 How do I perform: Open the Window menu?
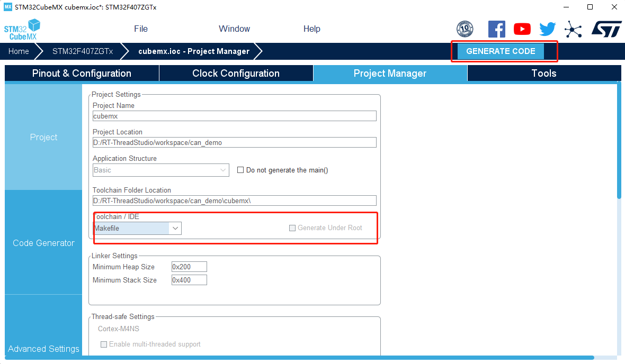coord(234,29)
